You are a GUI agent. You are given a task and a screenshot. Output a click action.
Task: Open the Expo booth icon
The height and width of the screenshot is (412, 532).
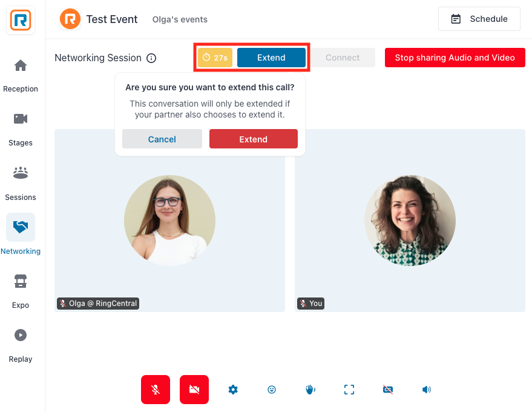coord(21,281)
